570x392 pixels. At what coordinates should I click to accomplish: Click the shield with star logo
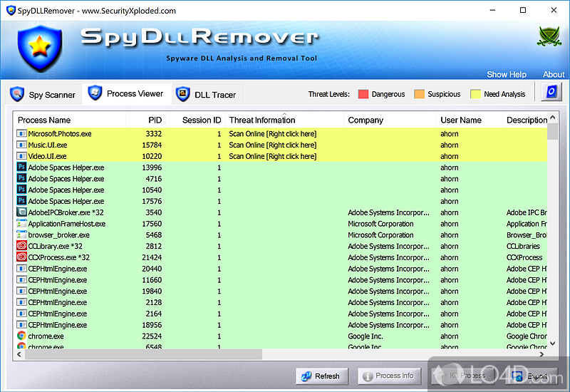pyautogui.click(x=40, y=48)
